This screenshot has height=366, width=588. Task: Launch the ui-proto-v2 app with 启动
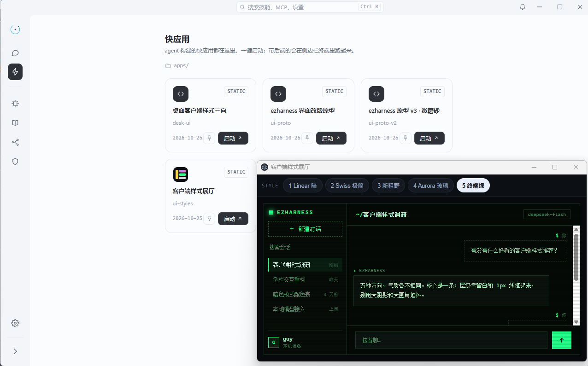(429, 138)
